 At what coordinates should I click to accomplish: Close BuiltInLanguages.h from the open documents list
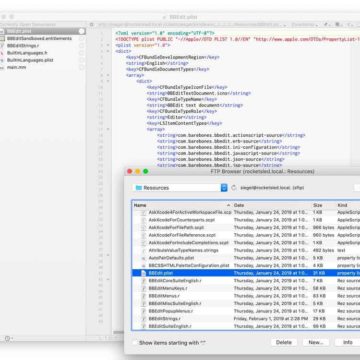coord(82,53)
